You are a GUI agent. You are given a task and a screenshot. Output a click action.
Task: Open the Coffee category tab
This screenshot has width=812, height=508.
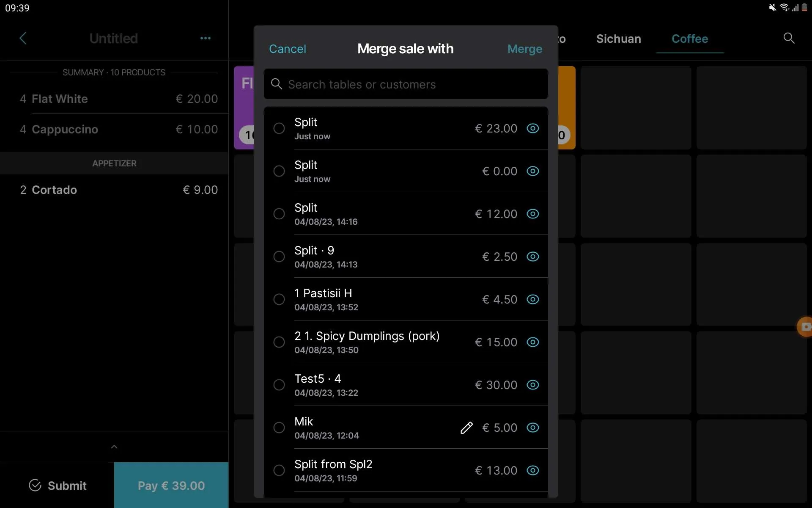pos(690,39)
